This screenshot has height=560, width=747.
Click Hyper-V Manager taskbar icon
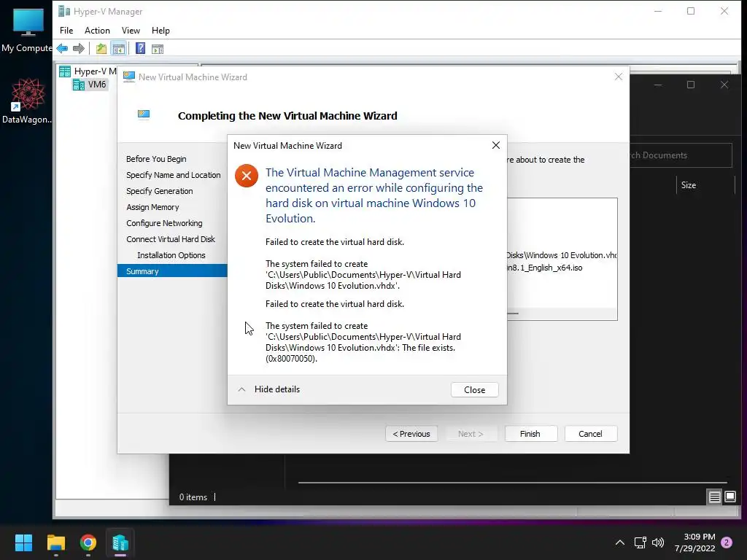click(120, 542)
